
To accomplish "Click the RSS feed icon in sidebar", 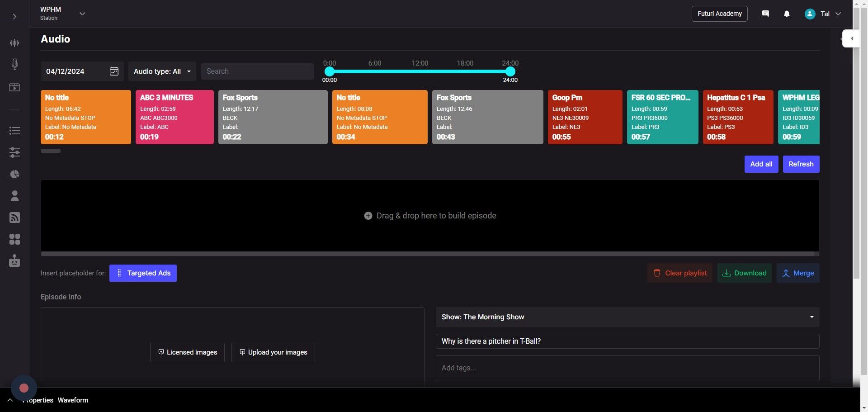I will 14,218.
